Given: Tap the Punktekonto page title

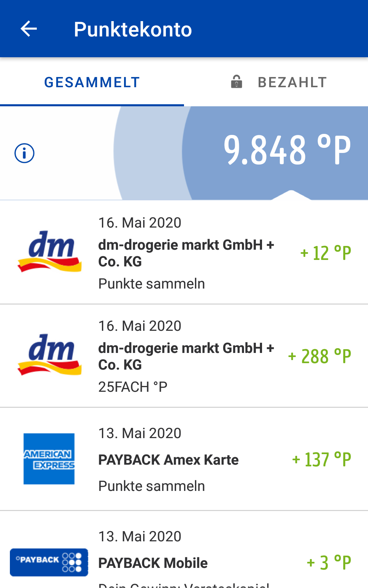Looking at the screenshot, I should pos(133,29).
